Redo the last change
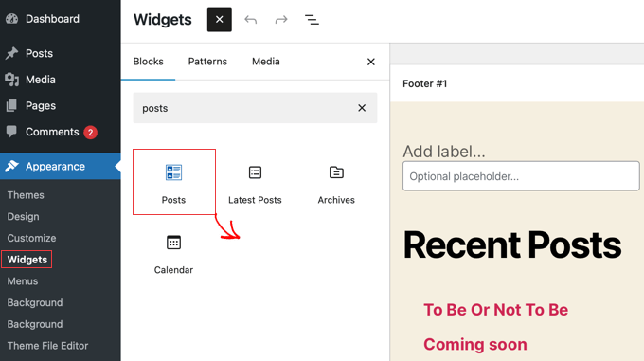The height and width of the screenshot is (361, 644). click(281, 19)
